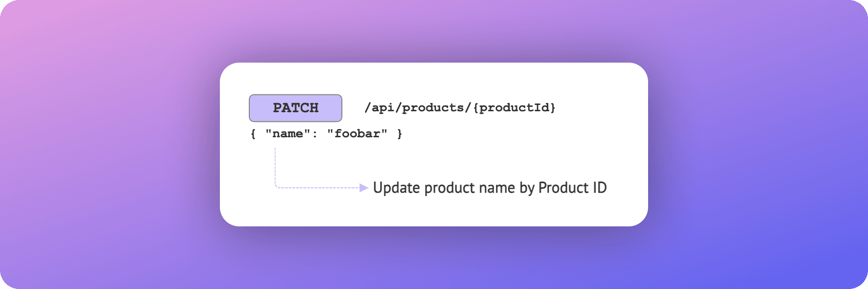Select the "name" key in the JSON body
This screenshot has width=868, height=289.
(x=288, y=134)
